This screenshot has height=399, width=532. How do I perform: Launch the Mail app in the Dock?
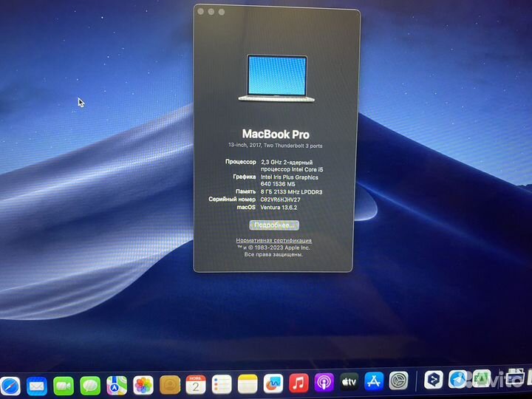(x=37, y=386)
